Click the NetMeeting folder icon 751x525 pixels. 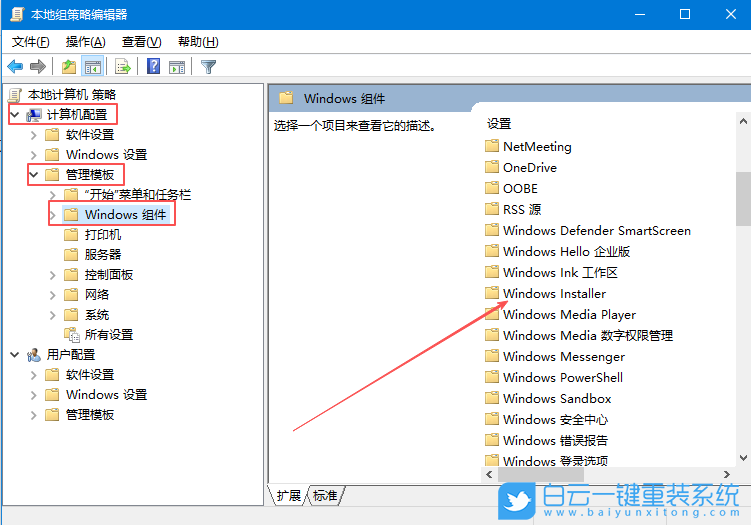(492, 146)
